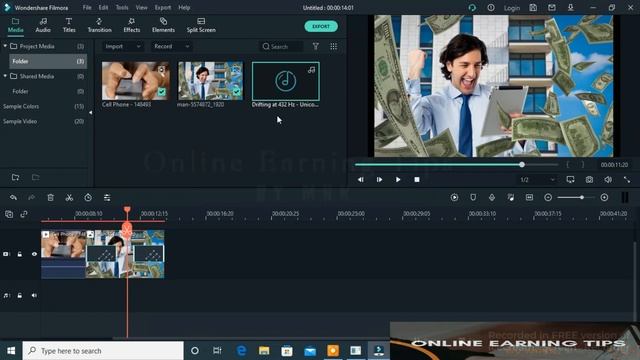640x360 pixels.
Task: Click the media filter funnel icon
Action: pos(316,47)
